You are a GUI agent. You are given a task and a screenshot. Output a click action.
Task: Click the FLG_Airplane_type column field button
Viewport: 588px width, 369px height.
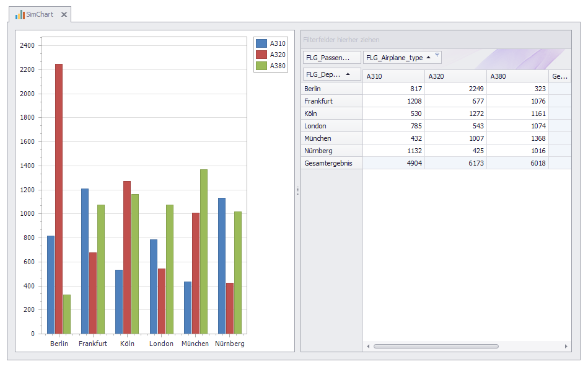pyautogui.click(x=394, y=58)
